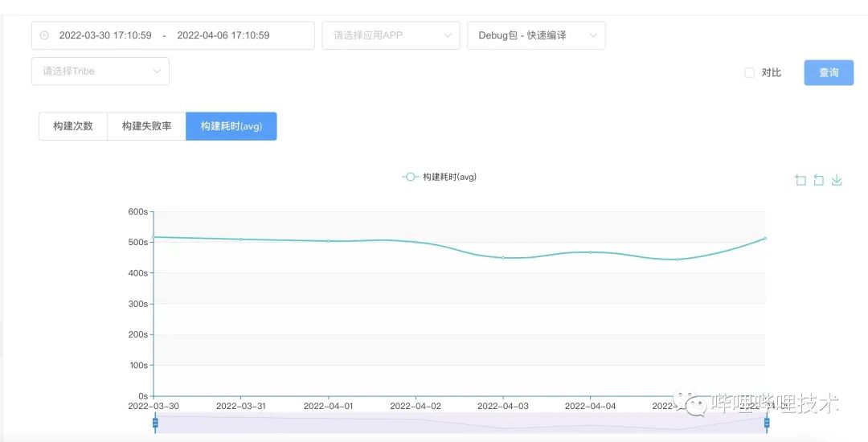Toggle the 构建耗时(avg) legend marker
Image resolution: width=868 pixels, height=442 pixels.
[x=411, y=177]
